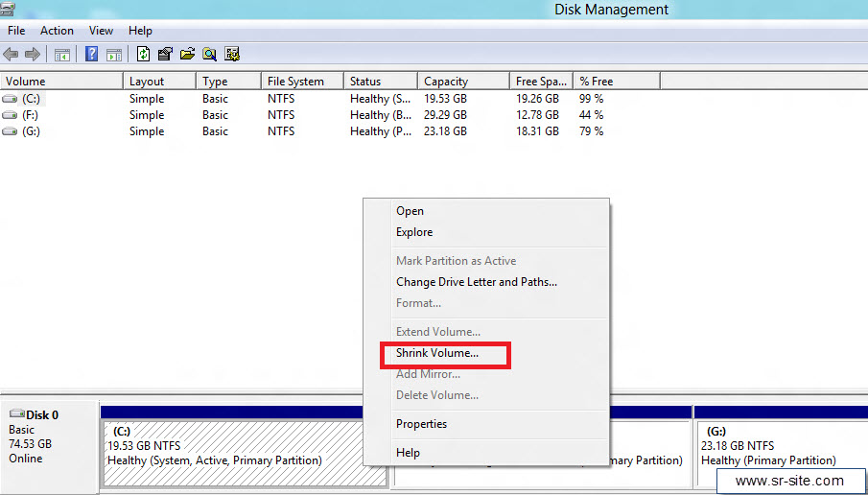Open the View menu

point(102,31)
